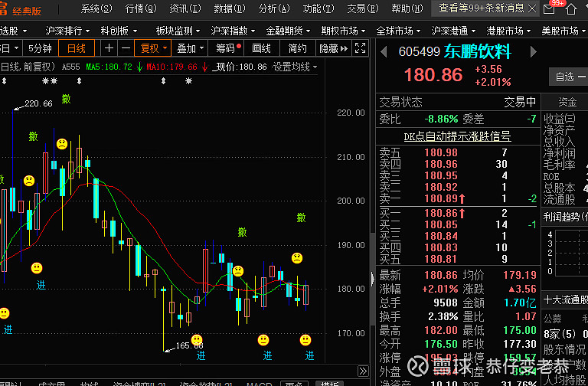This screenshot has width=588, height=386.
Task: Switch to 5分钟 period
Action: [40, 48]
